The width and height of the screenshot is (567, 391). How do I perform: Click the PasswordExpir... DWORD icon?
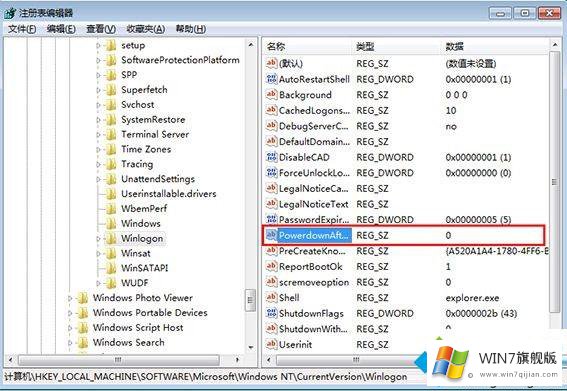point(272,219)
